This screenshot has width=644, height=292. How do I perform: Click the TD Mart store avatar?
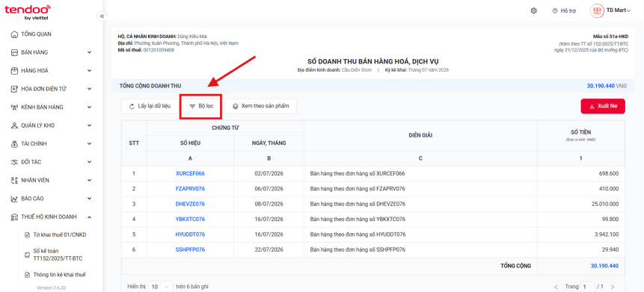tap(597, 10)
